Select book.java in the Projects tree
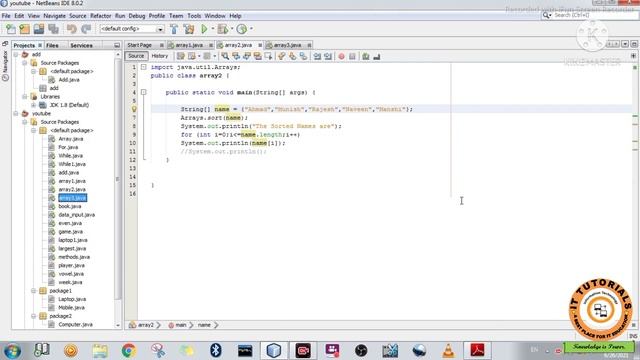The width and height of the screenshot is (640, 360). pyautogui.click(x=69, y=207)
